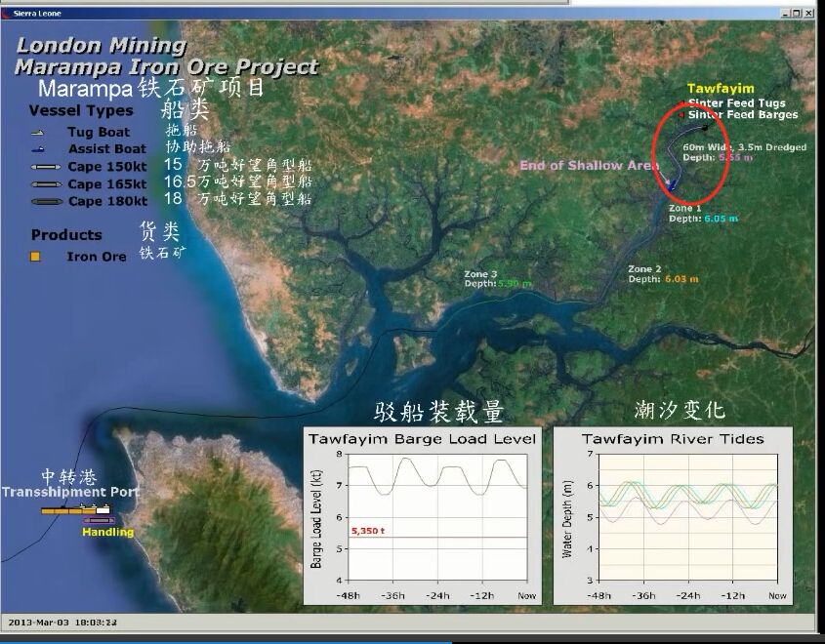Click the 'Cape 180kt' label
This screenshot has width=825, height=644.
pyautogui.click(x=107, y=201)
